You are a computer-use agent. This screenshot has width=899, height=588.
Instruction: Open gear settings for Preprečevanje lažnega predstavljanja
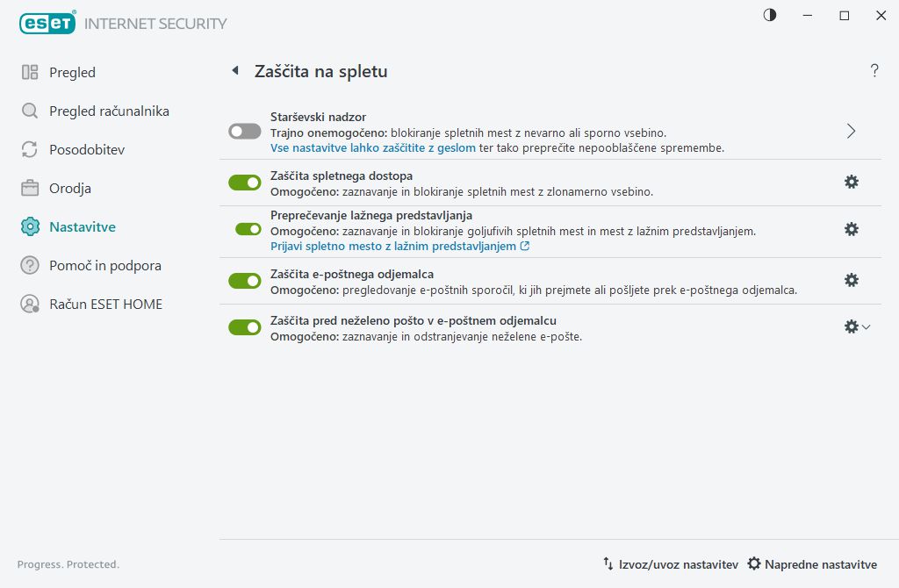[x=851, y=229]
